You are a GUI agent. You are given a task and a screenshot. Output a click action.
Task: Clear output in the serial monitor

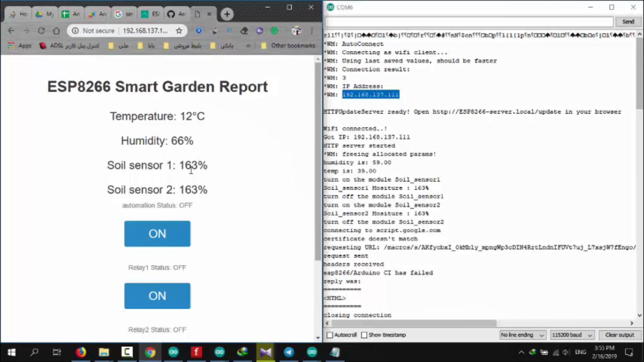[x=620, y=335]
